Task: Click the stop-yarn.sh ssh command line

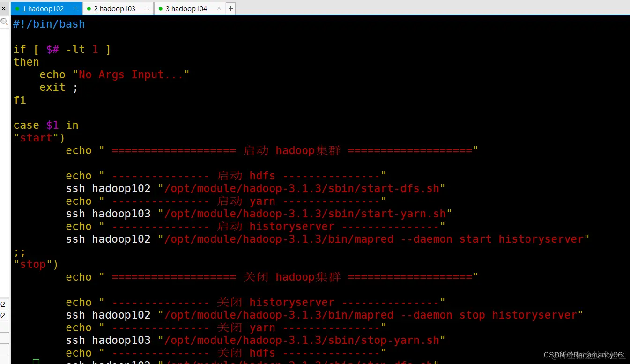Action: click(255, 340)
